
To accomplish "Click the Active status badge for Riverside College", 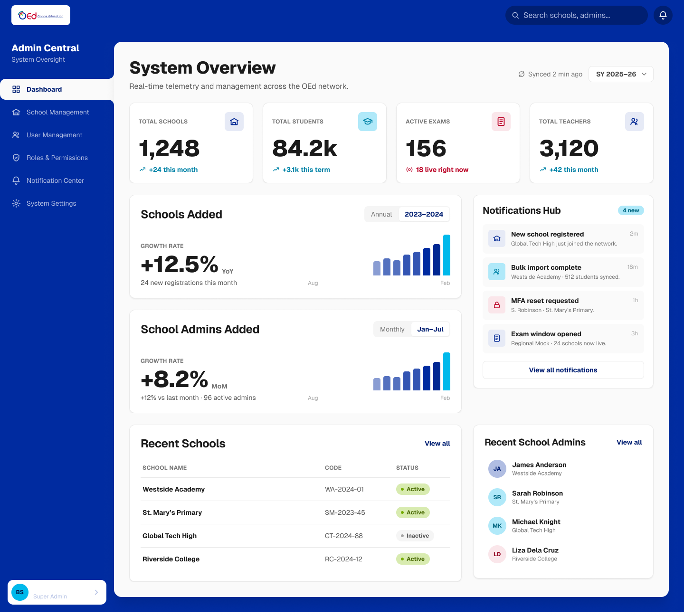I will [413, 559].
